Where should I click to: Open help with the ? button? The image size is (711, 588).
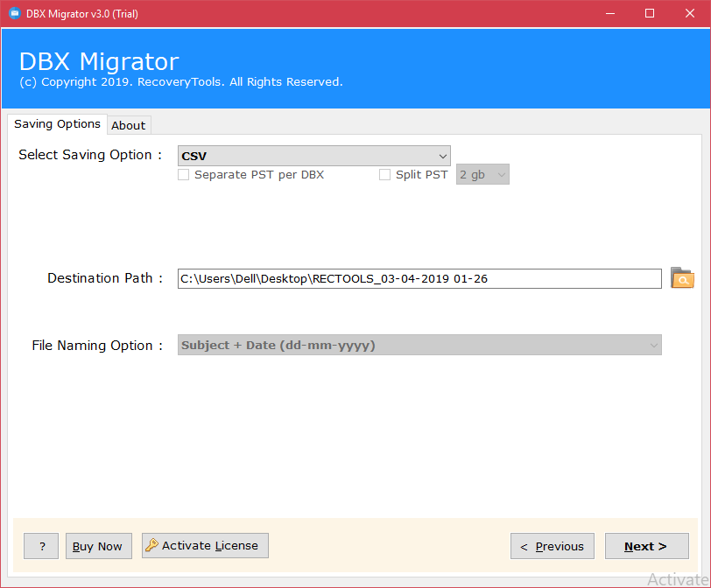pos(41,546)
